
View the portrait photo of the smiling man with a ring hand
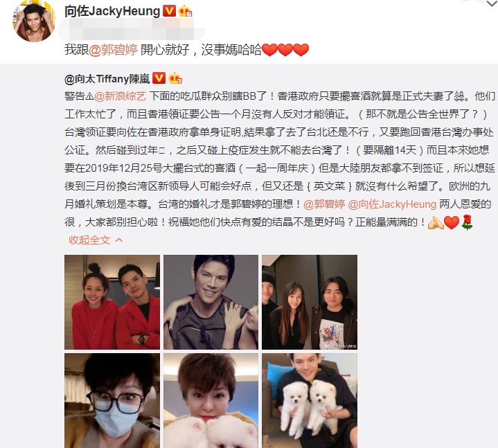coord(211,303)
